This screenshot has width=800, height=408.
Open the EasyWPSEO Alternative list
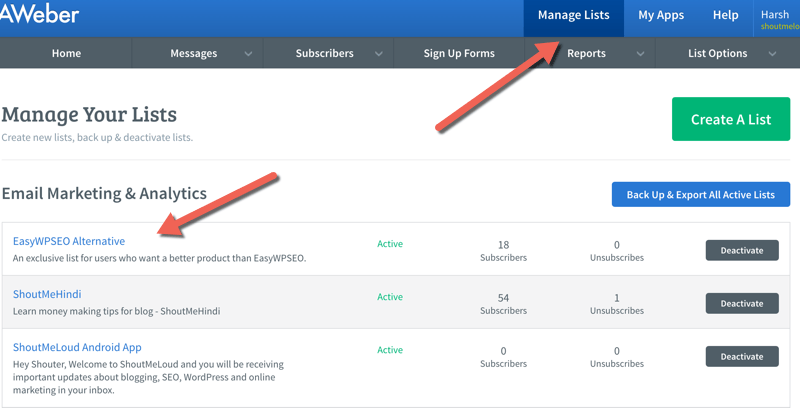69,241
